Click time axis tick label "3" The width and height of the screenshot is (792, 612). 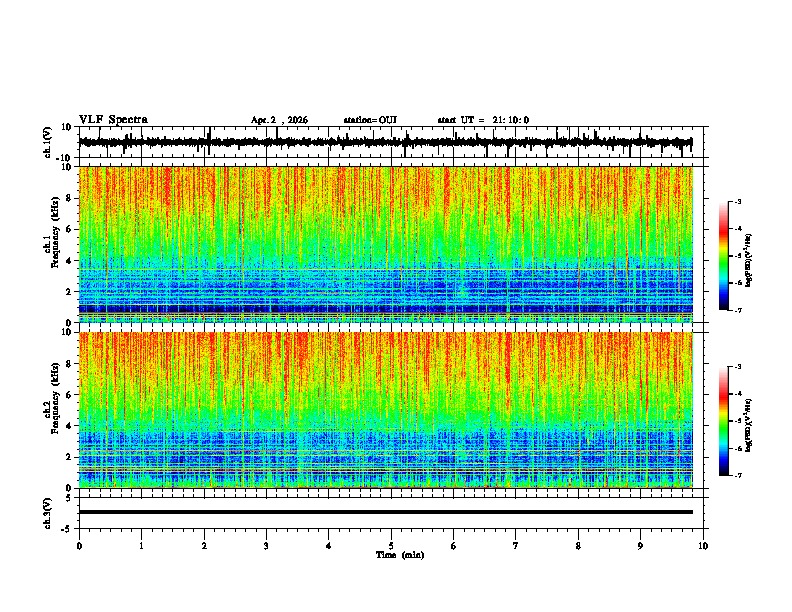(266, 546)
